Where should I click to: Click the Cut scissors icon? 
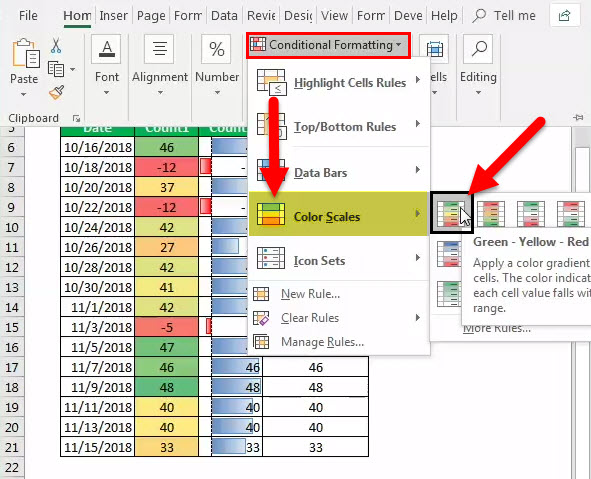(x=56, y=46)
